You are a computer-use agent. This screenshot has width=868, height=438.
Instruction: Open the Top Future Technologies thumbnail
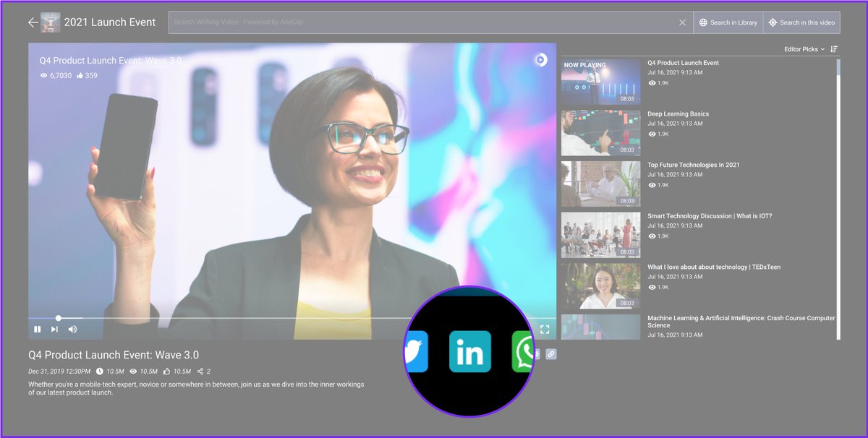coord(601,184)
